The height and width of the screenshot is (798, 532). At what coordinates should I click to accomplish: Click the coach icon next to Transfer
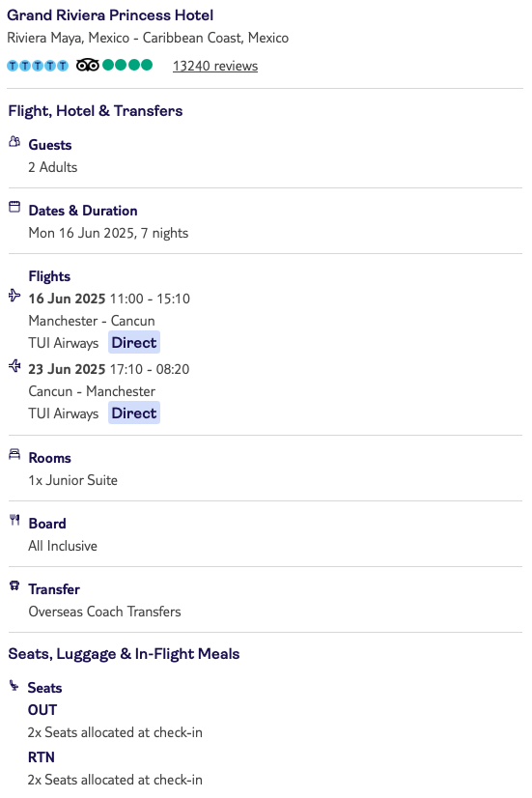[14, 585]
